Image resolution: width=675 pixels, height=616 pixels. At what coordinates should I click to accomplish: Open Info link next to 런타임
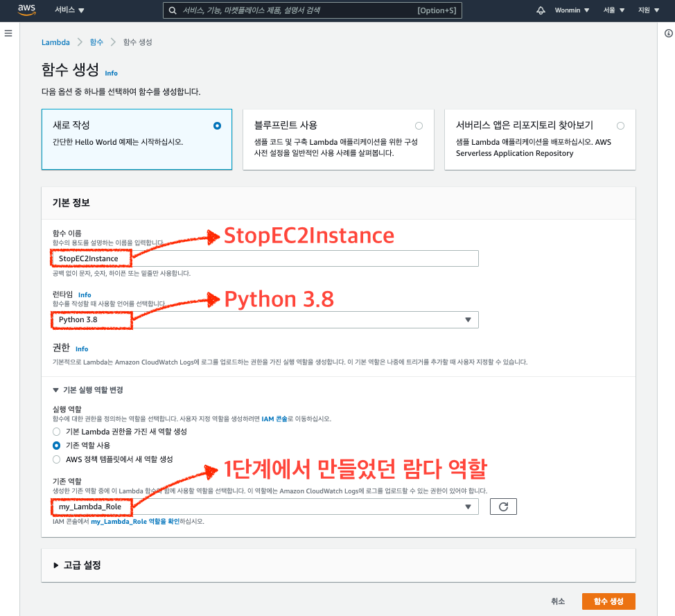(x=85, y=295)
